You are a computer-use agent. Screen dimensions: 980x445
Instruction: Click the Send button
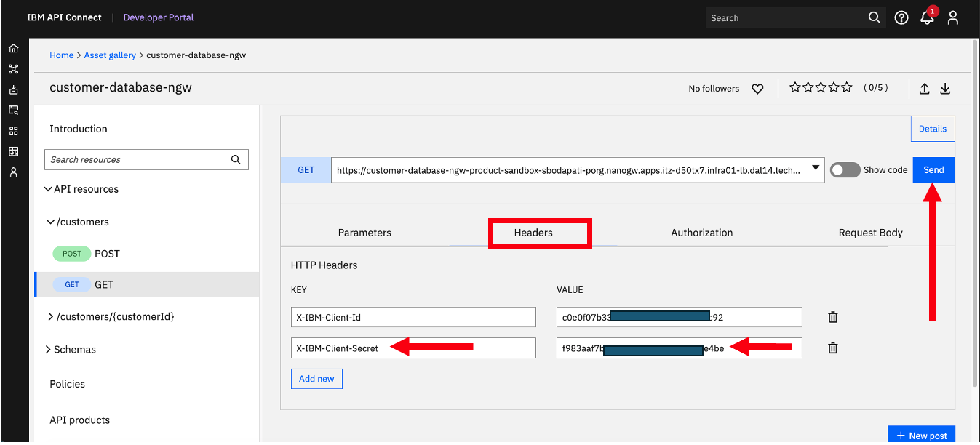click(x=933, y=169)
